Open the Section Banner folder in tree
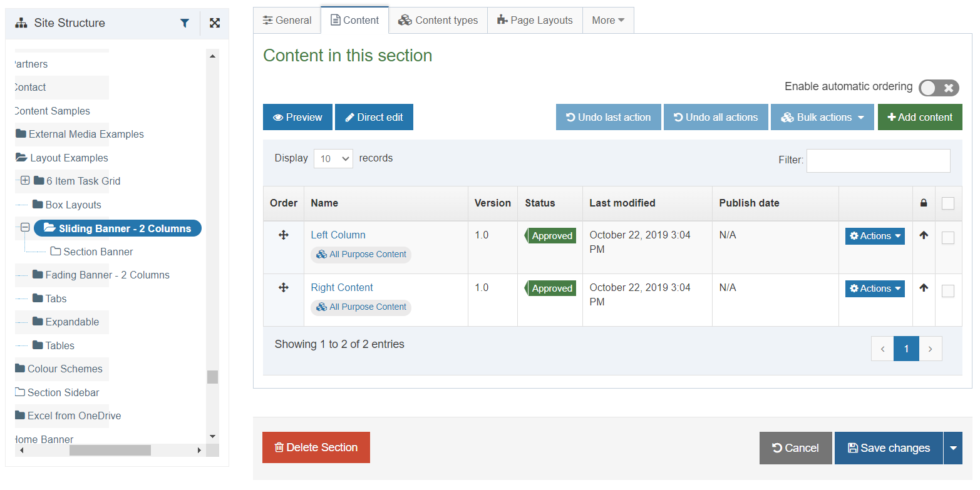Screen dimensions: 980x490 click(98, 252)
